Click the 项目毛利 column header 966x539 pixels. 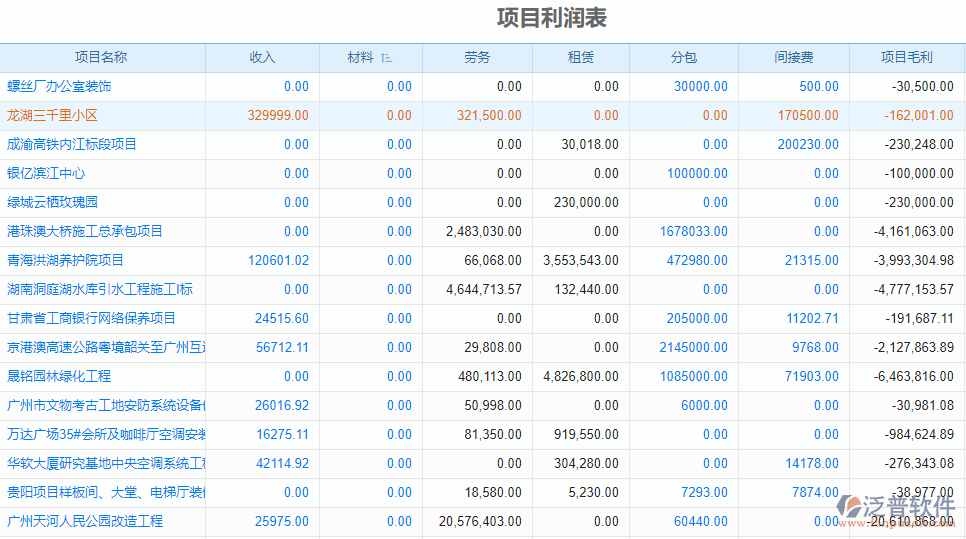(x=906, y=58)
